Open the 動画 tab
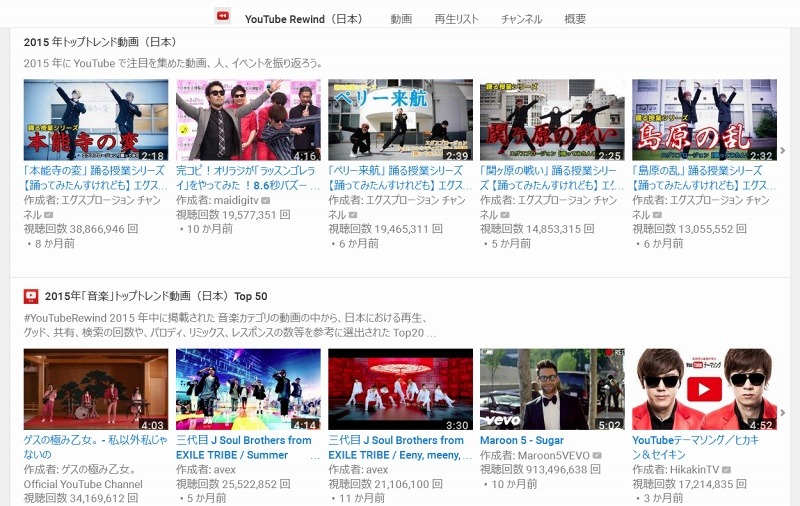This screenshot has height=506, width=800. point(401,19)
